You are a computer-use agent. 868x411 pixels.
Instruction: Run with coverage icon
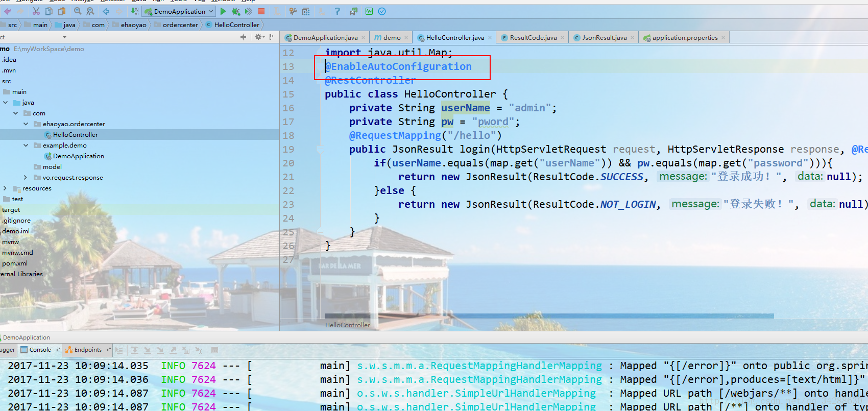(249, 11)
